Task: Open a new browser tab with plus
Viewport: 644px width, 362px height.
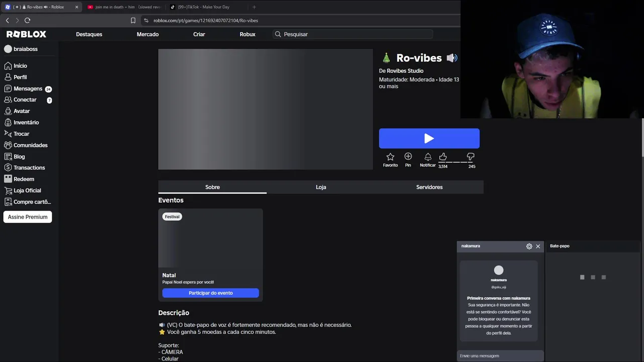Action: coord(254,7)
